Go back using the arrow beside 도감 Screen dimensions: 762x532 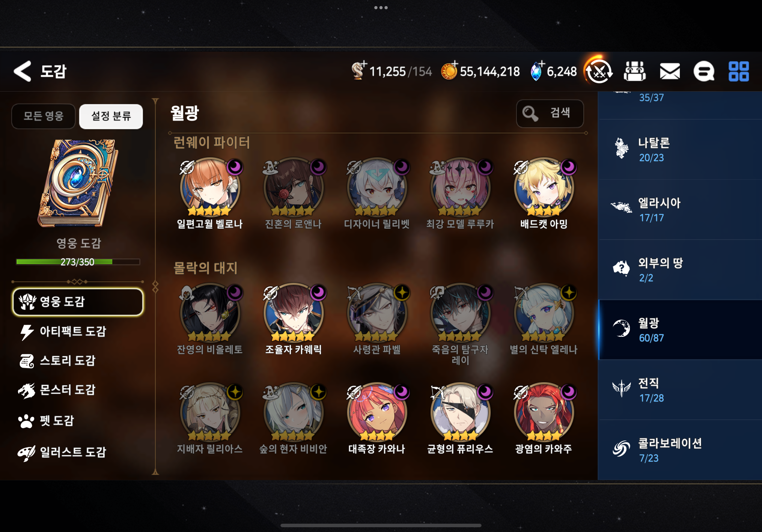[x=23, y=71]
